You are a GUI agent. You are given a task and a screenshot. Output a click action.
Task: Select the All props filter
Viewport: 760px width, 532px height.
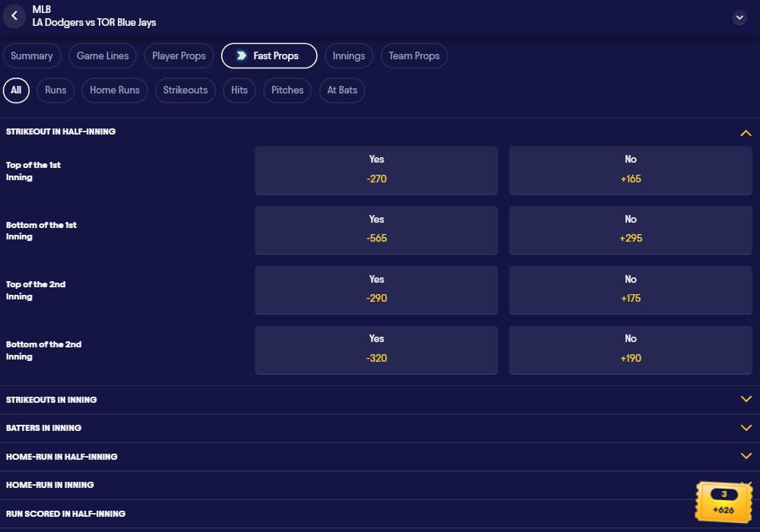pyautogui.click(x=16, y=90)
